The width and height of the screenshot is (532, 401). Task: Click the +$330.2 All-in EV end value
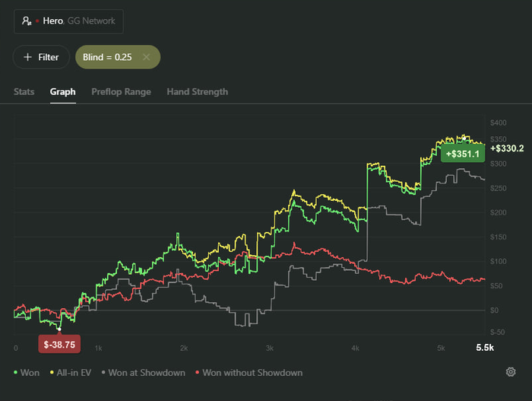508,148
